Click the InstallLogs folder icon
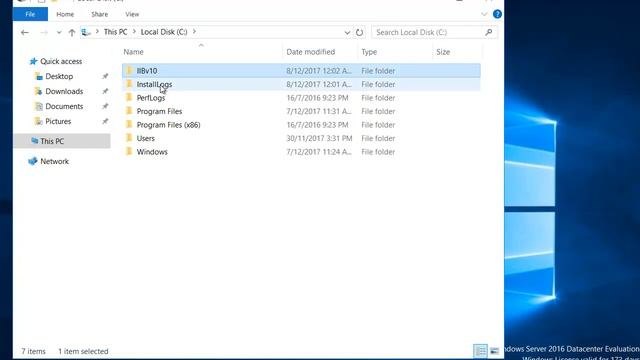 click(129, 84)
